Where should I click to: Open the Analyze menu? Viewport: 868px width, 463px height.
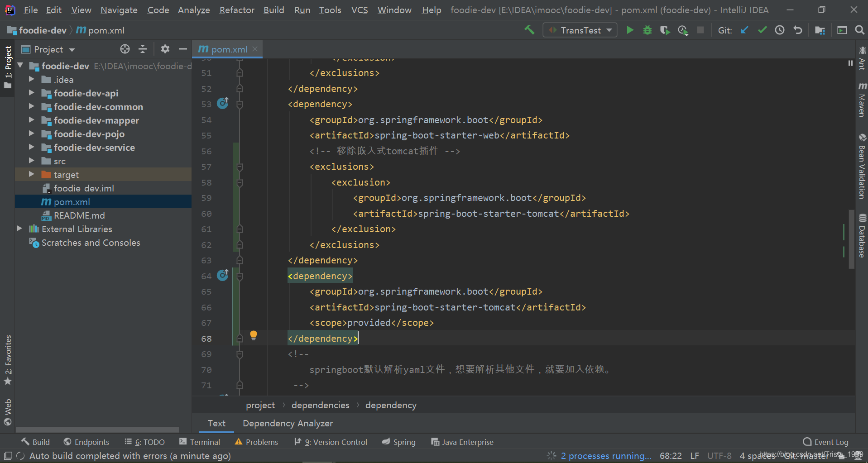point(194,10)
